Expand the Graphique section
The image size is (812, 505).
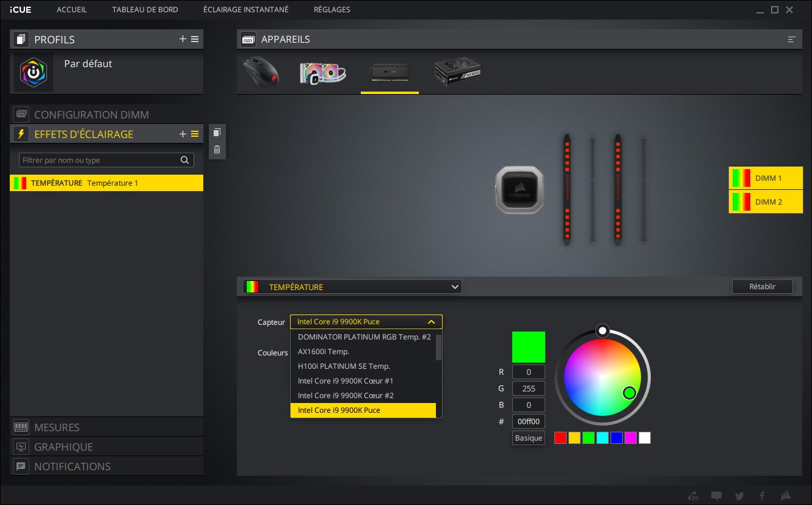point(106,447)
